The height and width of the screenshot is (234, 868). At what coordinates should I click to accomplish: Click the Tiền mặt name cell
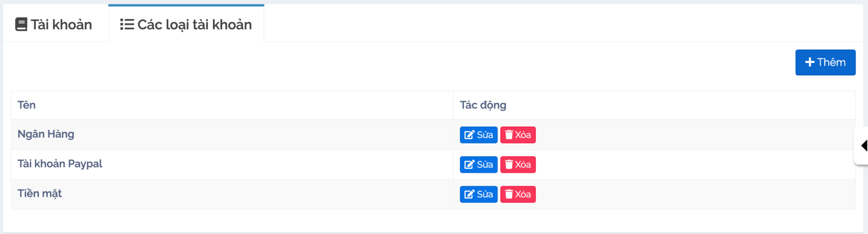pyautogui.click(x=40, y=194)
